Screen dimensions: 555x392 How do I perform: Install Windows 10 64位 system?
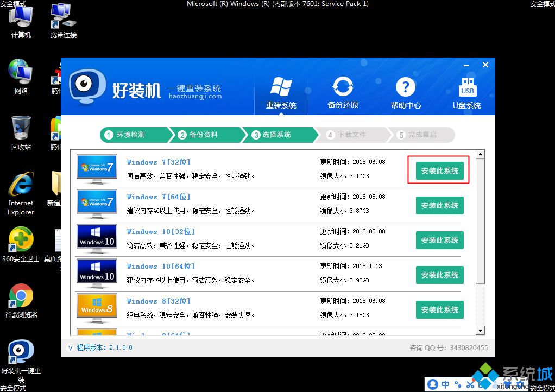(440, 275)
